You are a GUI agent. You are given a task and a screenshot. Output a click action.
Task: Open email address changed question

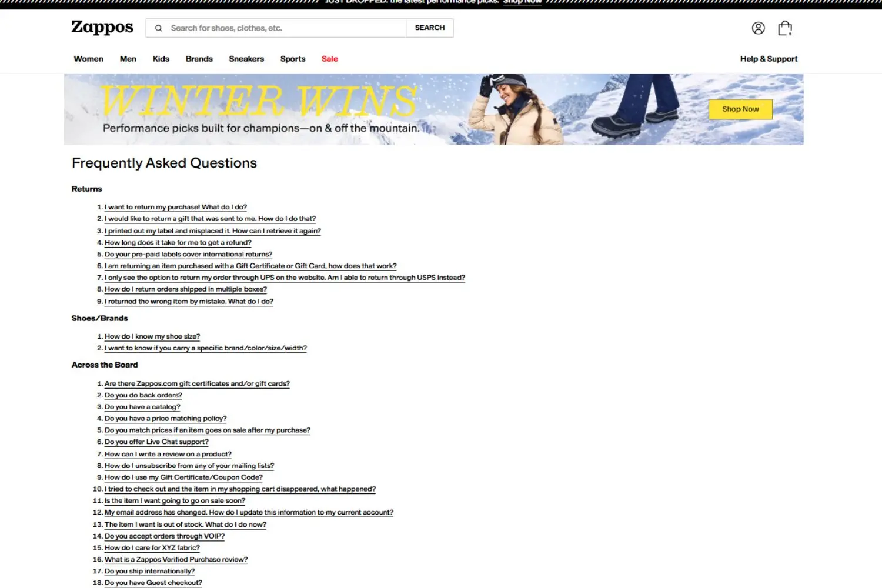pos(249,513)
